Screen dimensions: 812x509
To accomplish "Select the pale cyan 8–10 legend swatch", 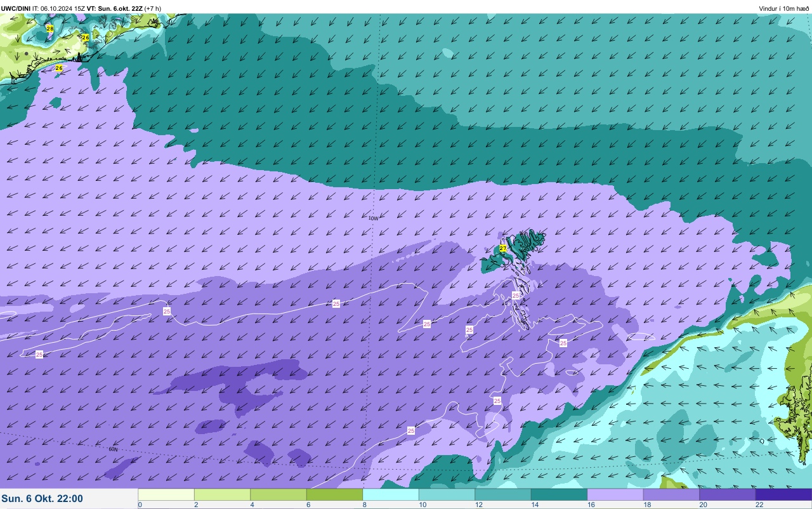I will pyautogui.click(x=391, y=494).
